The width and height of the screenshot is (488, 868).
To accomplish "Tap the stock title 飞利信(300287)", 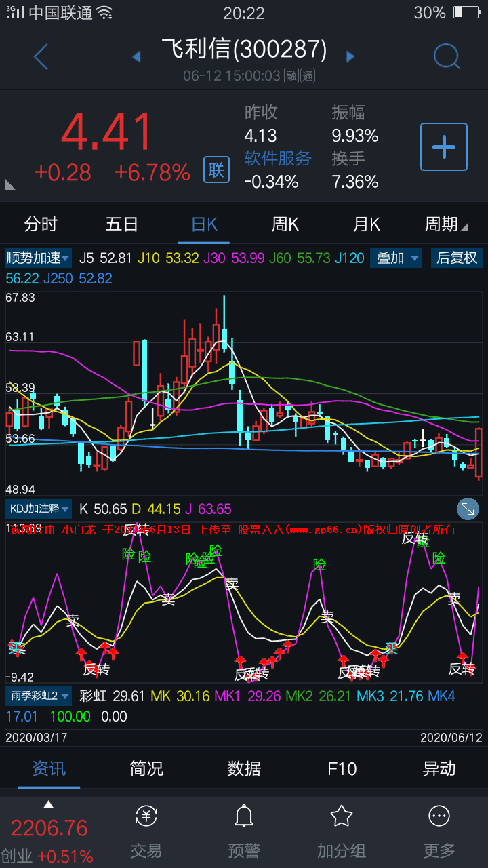I will coord(244,50).
